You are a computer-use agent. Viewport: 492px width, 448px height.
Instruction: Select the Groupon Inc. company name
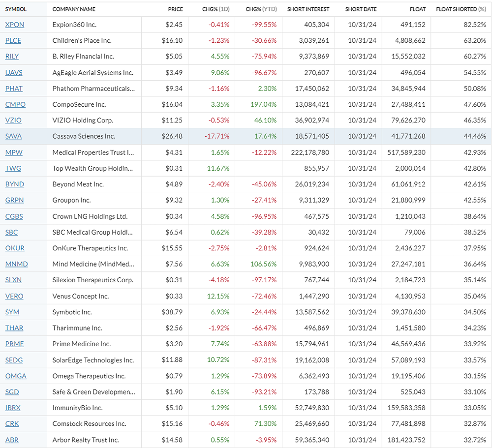click(71, 200)
